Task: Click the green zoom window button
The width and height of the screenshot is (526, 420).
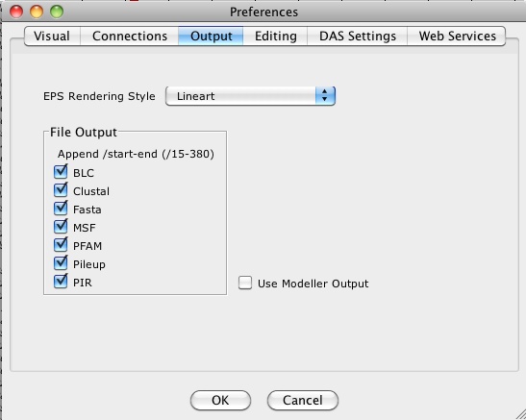Action: pos(57,12)
